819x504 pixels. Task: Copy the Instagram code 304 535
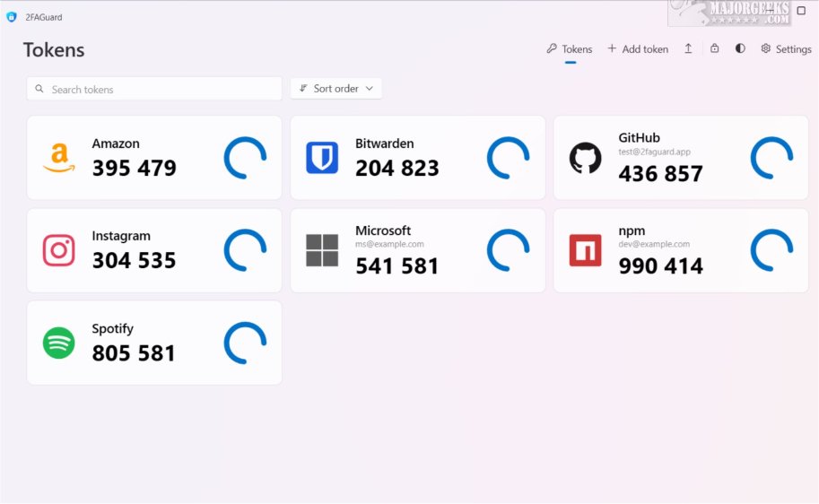tap(135, 261)
